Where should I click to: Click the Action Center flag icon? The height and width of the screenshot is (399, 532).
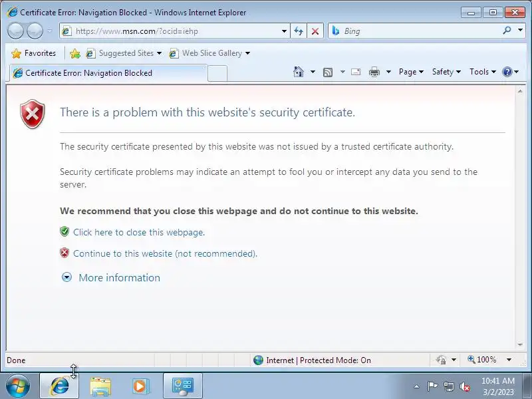(x=432, y=386)
